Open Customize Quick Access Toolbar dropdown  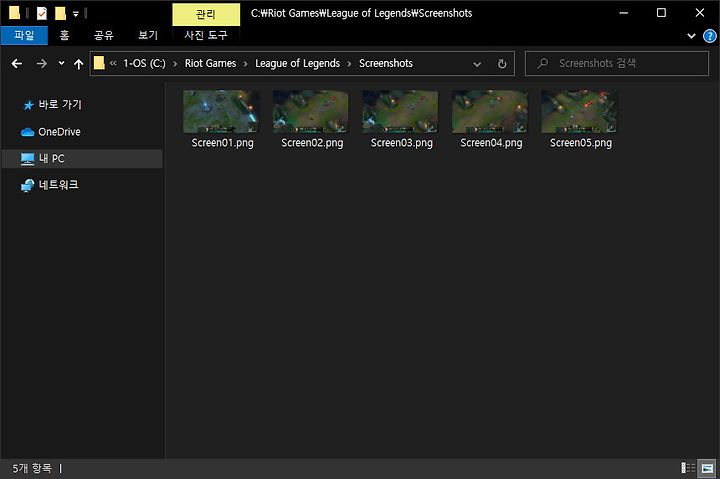click(76, 14)
